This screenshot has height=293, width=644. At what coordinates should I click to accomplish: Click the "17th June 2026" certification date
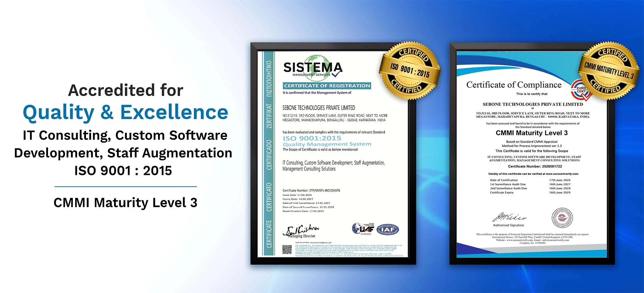[560, 180]
